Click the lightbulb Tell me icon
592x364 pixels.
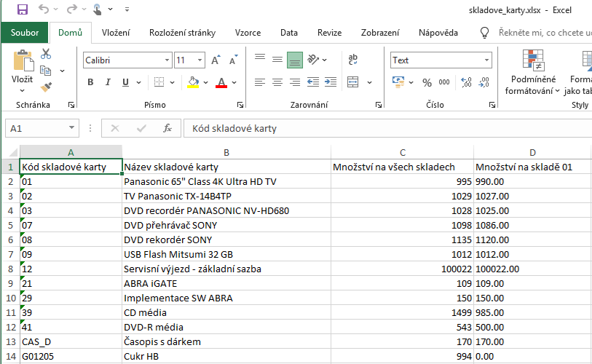(484, 33)
